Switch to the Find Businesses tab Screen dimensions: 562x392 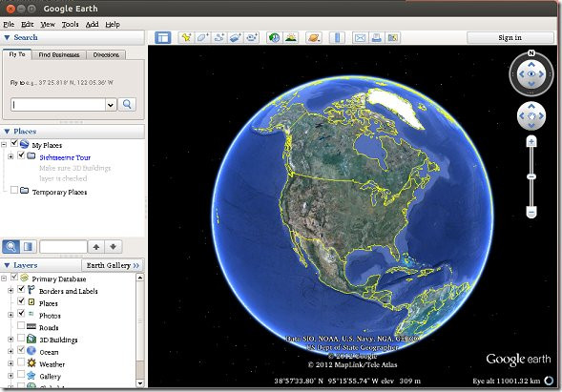point(59,54)
